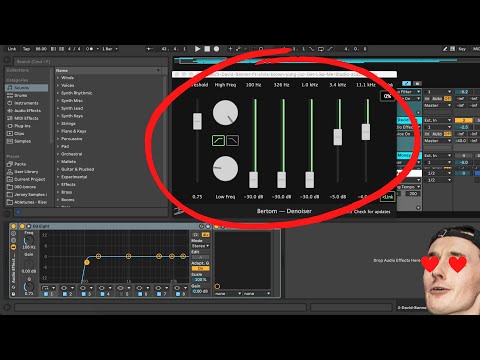Click the EQ Eight save preset icon
This screenshot has height=360, width=480.
pyautogui.click(x=208, y=226)
